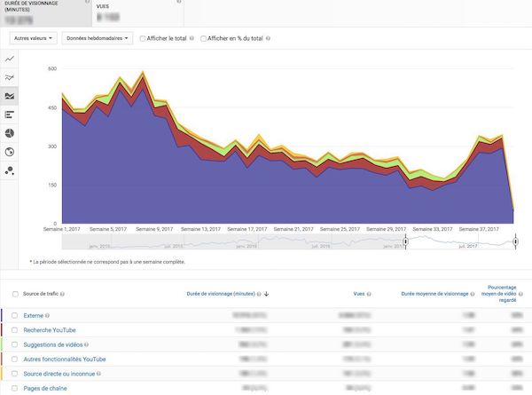This screenshot has width=532, height=395.
Task: Check the box for the Externe row
Action: (14, 315)
